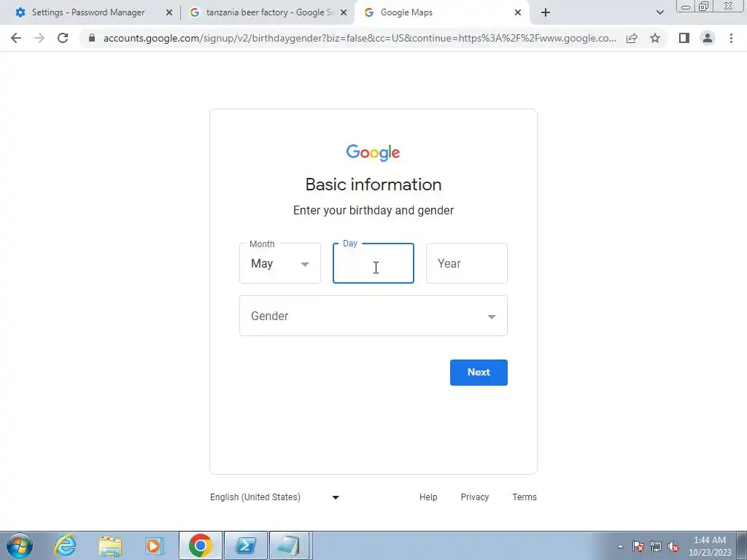Open Windows Explorer from taskbar

click(x=110, y=545)
